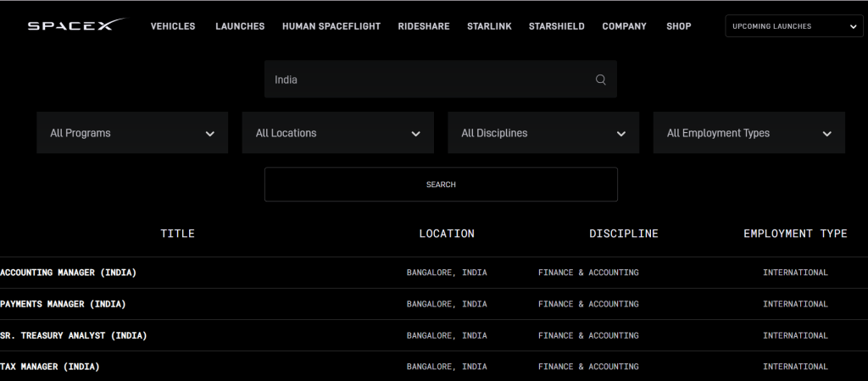Click the Company menu item

(x=624, y=26)
